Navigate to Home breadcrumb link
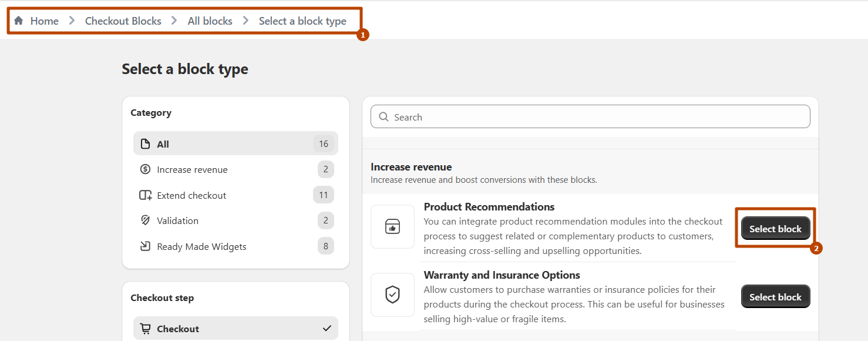The image size is (868, 341). (45, 21)
